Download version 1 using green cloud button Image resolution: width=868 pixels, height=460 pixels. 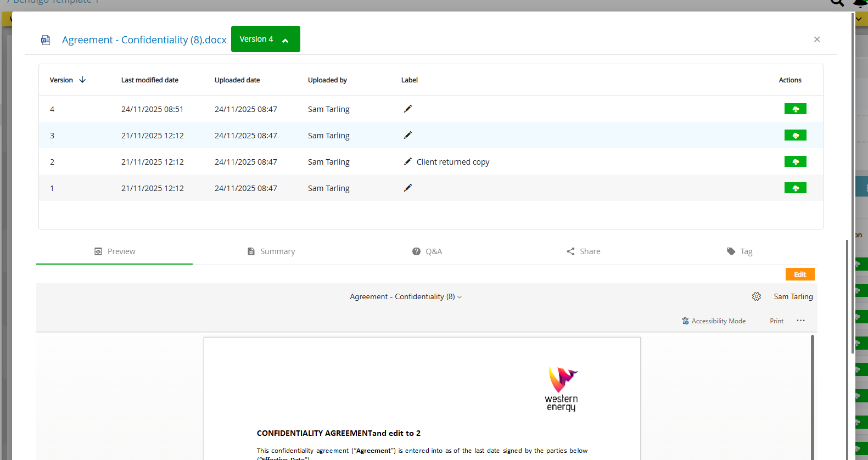coord(795,188)
